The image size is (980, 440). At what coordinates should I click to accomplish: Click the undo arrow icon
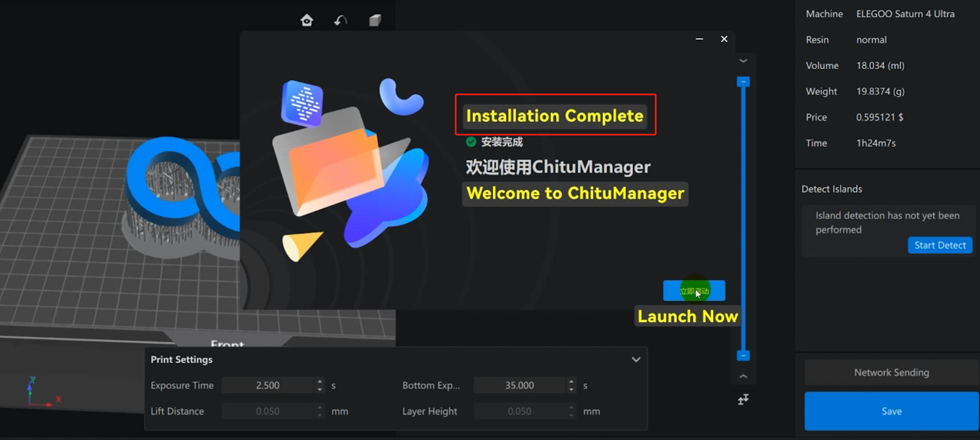click(341, 20)
